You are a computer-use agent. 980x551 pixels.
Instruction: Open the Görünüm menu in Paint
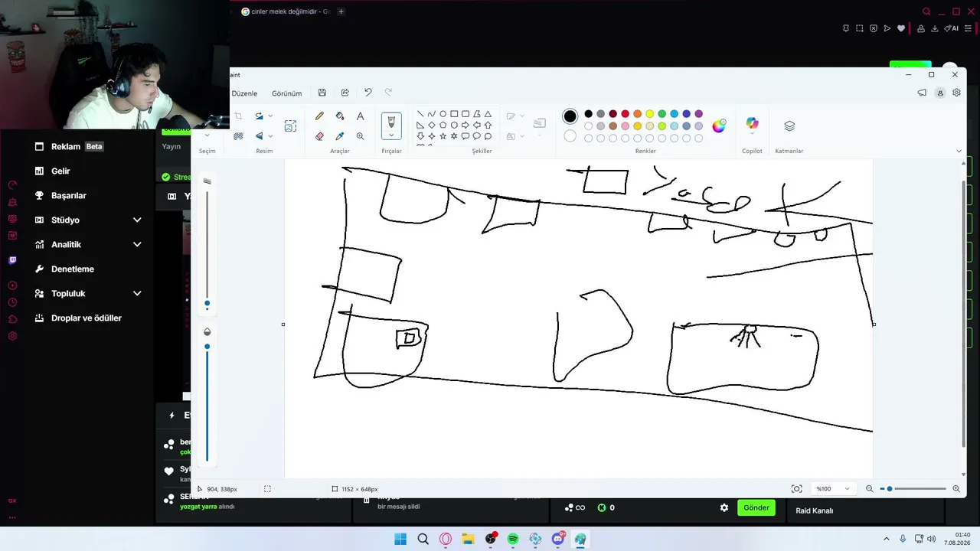tap(286, 93)
